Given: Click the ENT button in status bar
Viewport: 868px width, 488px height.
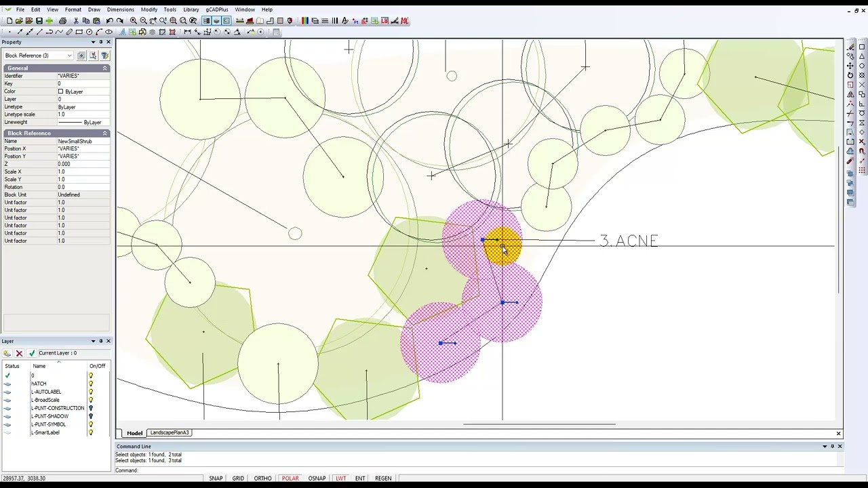Looking at the screenshot, I should click(x=360, y=479).
